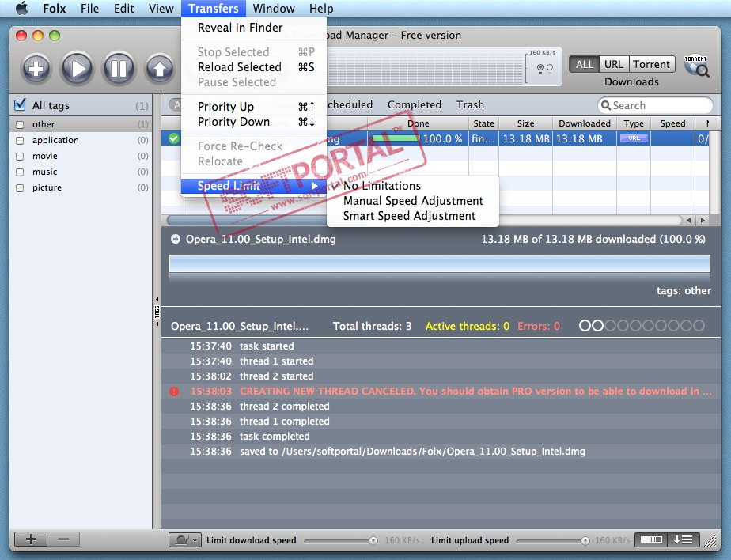Switch to Scheduled tab
Screen dimensions: 731x560
point(350,104)
